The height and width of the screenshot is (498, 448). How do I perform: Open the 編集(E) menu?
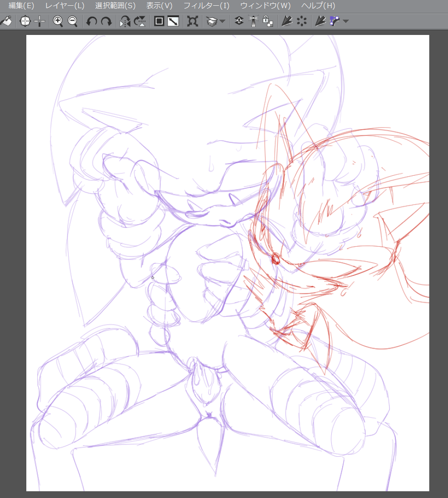point(21,6)
